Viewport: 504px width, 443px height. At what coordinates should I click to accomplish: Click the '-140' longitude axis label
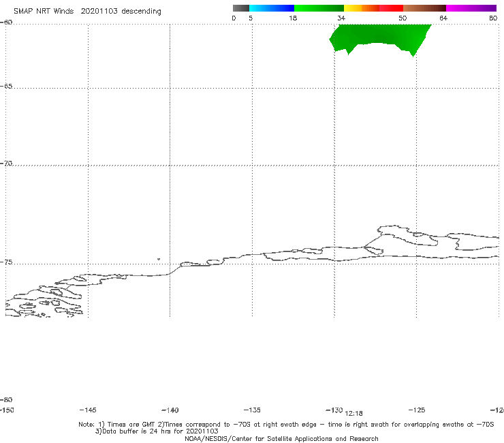tap(170, 410)
